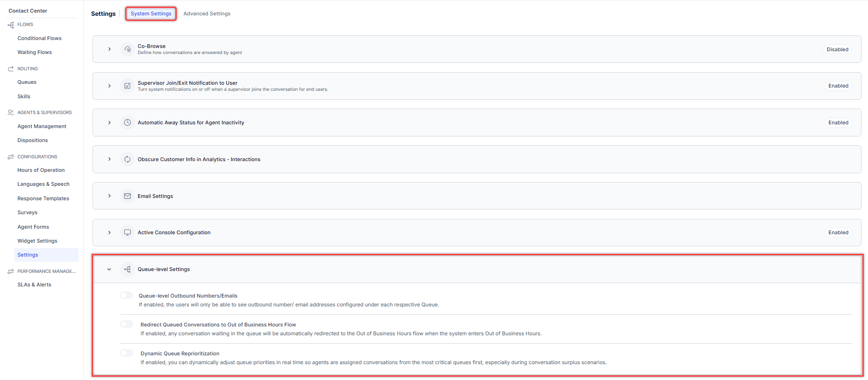Open the Advanced Settings tab

(207, 14)
